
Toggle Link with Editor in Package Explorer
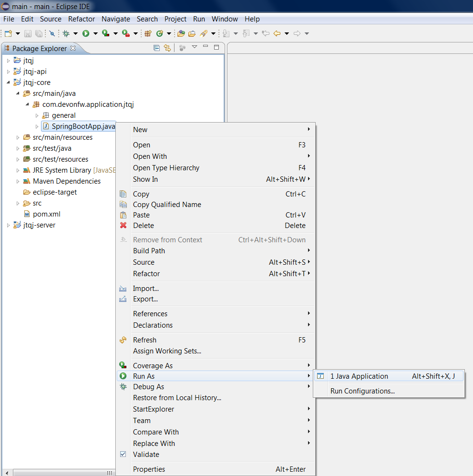167,48
